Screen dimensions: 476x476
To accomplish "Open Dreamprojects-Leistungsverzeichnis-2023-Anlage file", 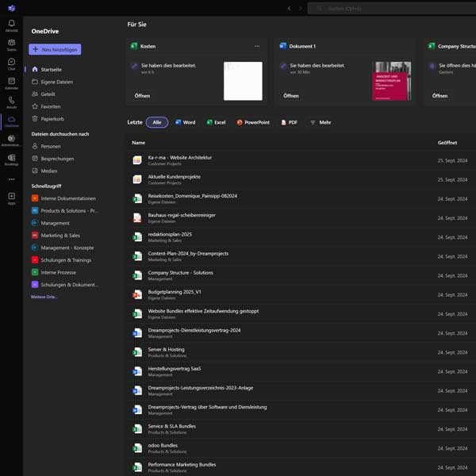I will (201, 388).
